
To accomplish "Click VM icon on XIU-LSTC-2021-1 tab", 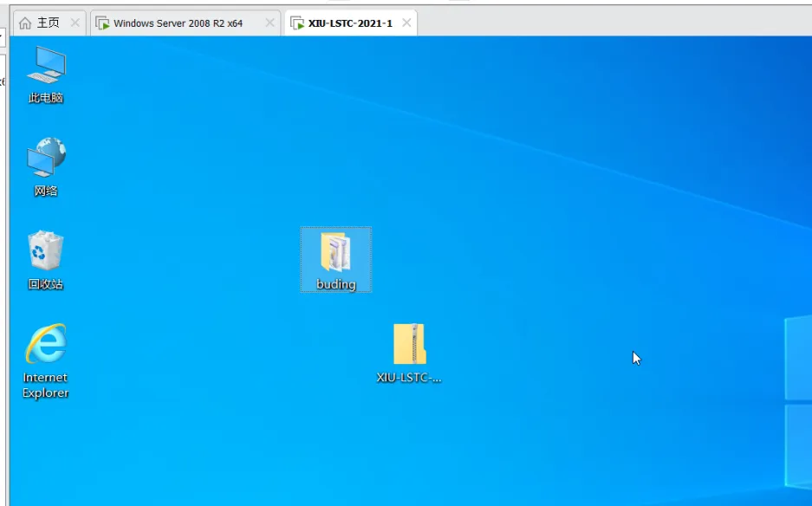I will pyautogui.click(x=297, y=23).
